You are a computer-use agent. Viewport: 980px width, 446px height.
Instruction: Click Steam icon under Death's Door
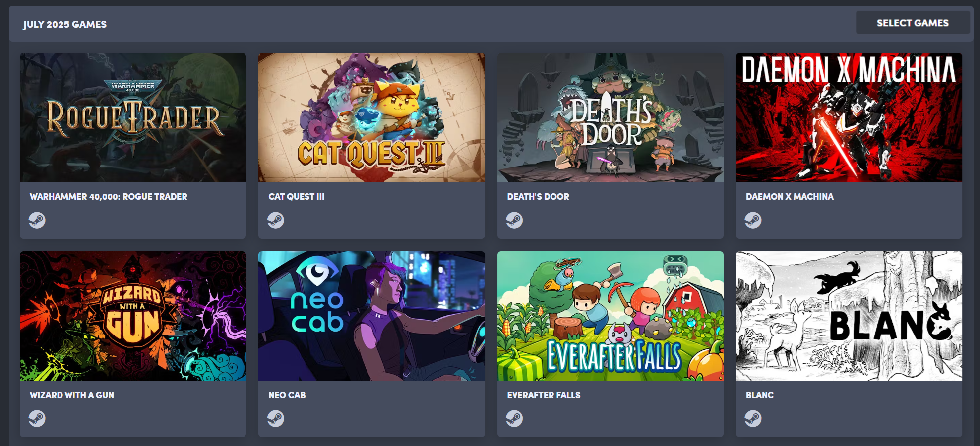point(514,220)
